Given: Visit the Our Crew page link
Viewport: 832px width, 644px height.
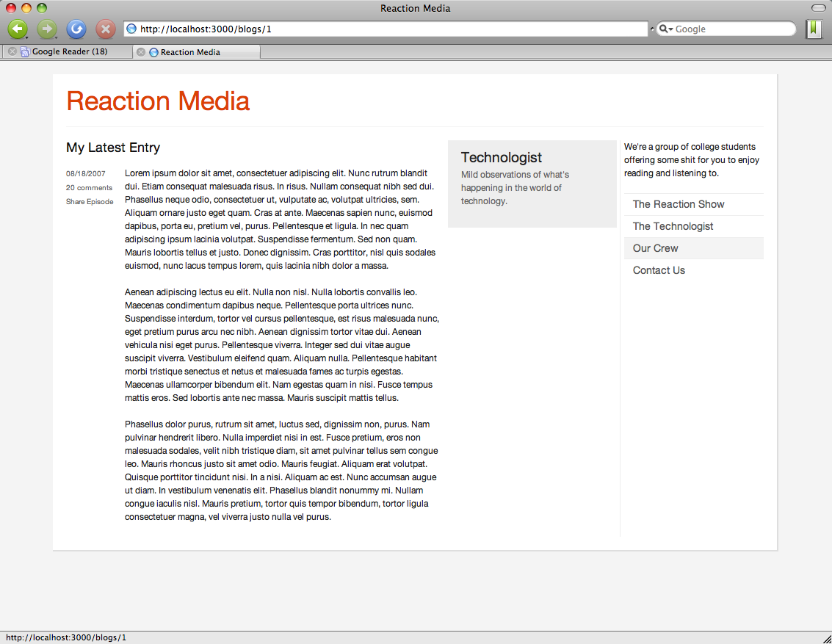Looking at the screenshot, I should click(x=655, y=248).
